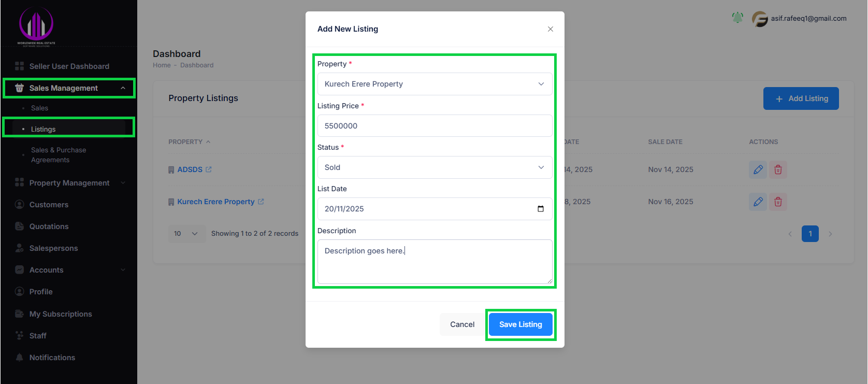Open the Property dropdown in the modal
This screenshot has width=868, height=384.
point(435,83)
